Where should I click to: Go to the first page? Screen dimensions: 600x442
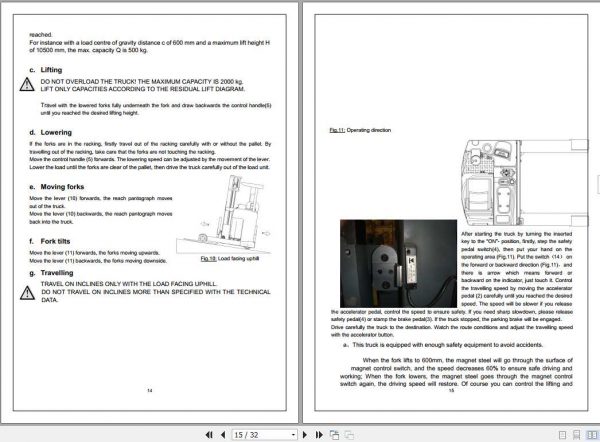pyautogui.click(x=209, y=435)
